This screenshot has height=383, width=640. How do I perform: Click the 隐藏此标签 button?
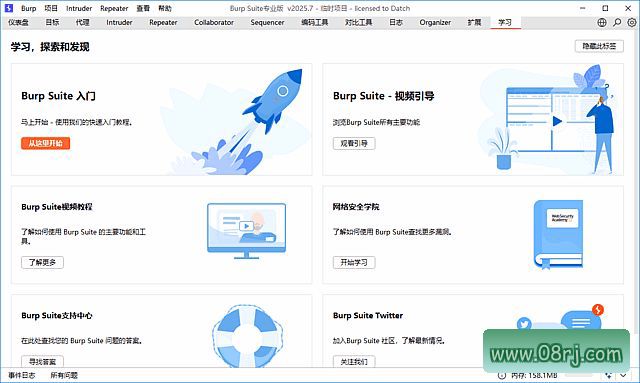pyautogui.click(x=599, y=46)
